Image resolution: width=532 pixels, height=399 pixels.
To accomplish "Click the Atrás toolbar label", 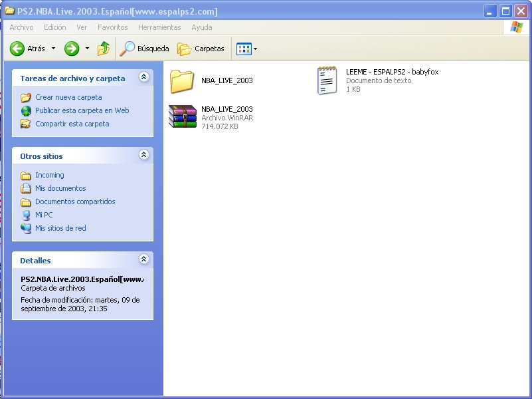I will [x=36, y=49].
